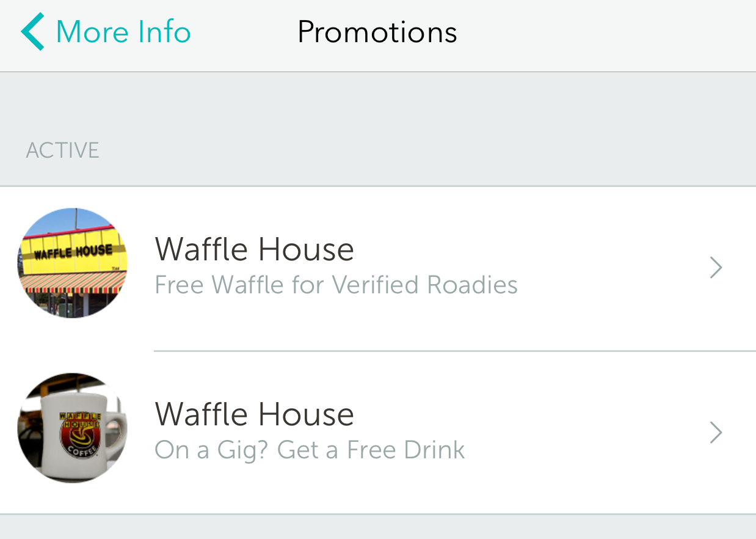Tap the Promotions title in header
Screen dimensions: 756x539
click(x=377, y=32)
